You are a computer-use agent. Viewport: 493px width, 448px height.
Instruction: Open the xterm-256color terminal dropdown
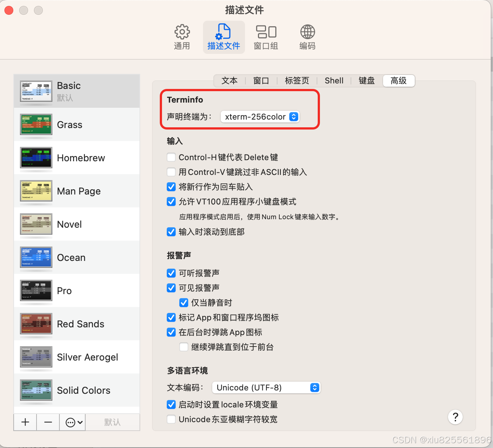click(260, 117)
